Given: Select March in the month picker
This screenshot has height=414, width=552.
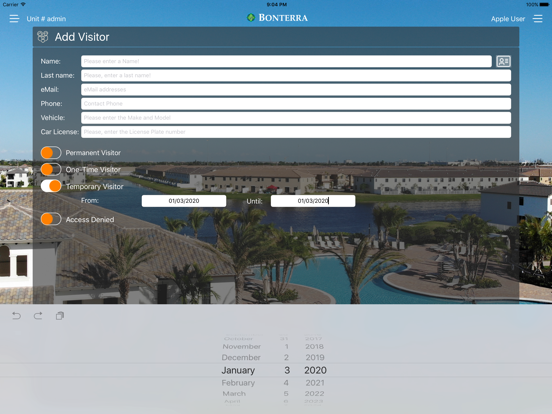Looking at the screenshot, I should click(234, 394).
